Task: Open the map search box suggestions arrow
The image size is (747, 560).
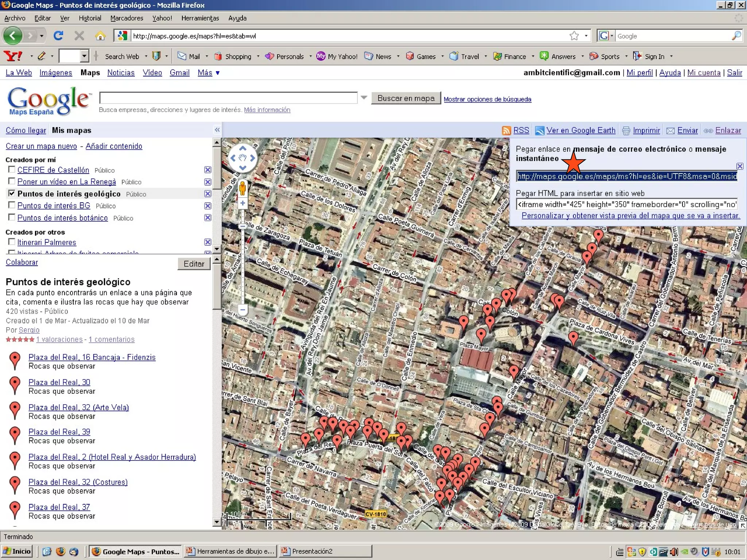Action: click(364, 98)
